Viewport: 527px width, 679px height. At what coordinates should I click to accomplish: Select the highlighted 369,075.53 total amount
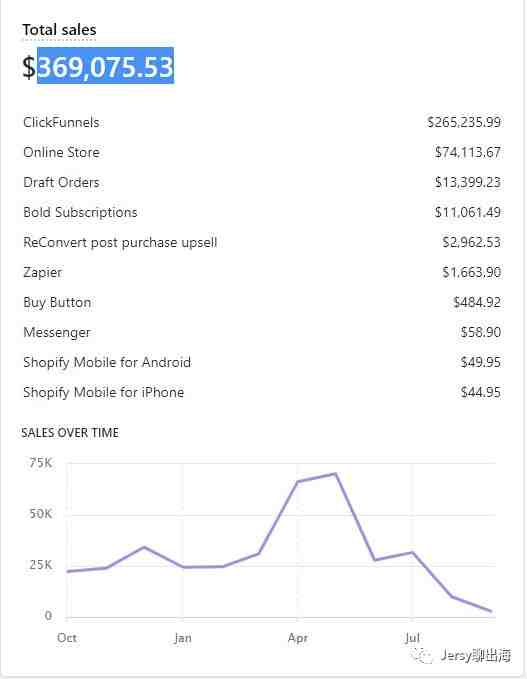(105, 66)
